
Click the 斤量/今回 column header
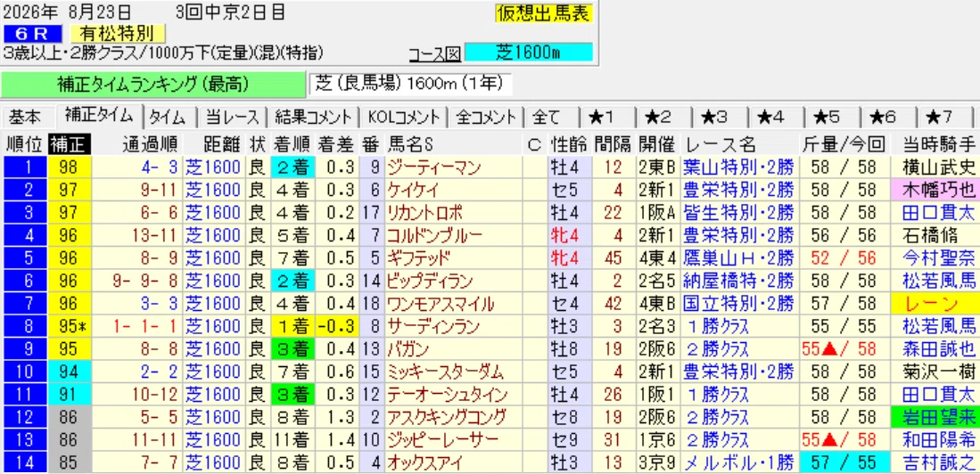tap(844, 144)
